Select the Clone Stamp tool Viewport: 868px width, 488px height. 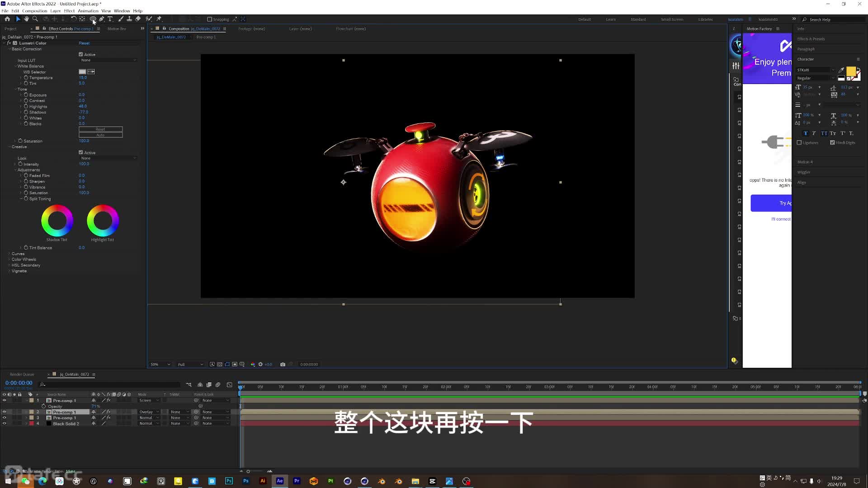click(129, 19)
